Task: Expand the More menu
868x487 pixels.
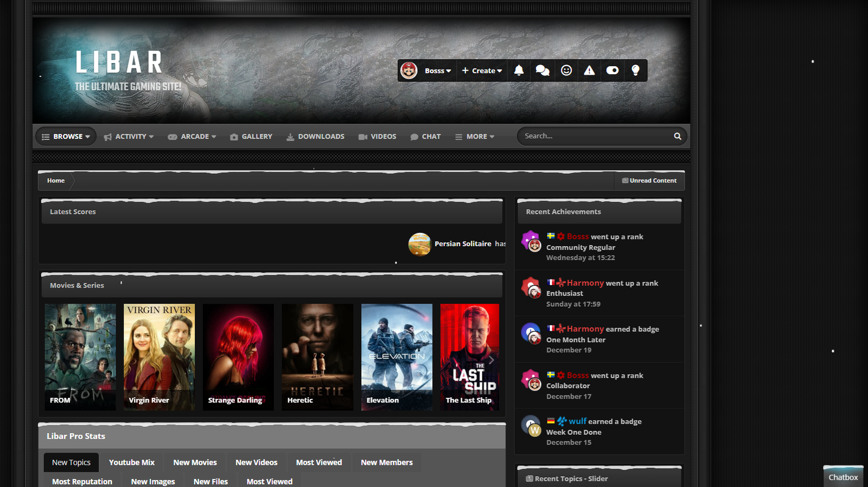Action: click(475, 137)
